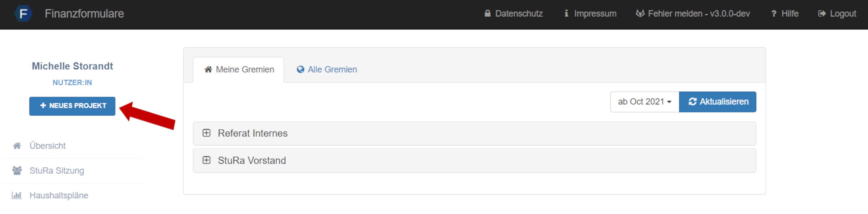Open the Haushaltspläne sidebar link
Viewport: 868px width, 214px height.
tap(59, 195)
